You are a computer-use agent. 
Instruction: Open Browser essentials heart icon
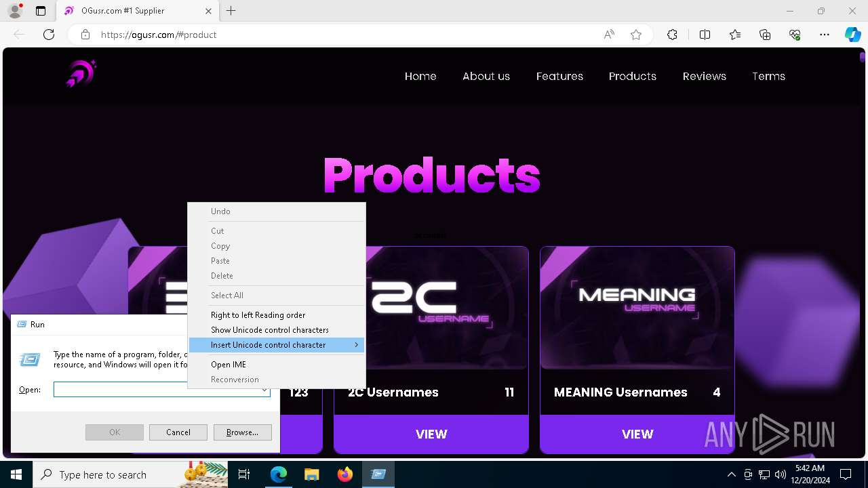click(x=795, y=35)
